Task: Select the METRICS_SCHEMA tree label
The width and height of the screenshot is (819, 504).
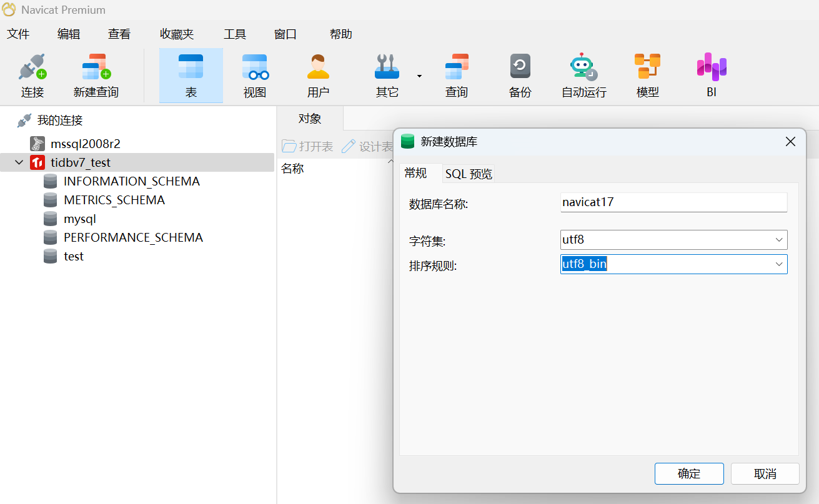Action: [114, 200]
